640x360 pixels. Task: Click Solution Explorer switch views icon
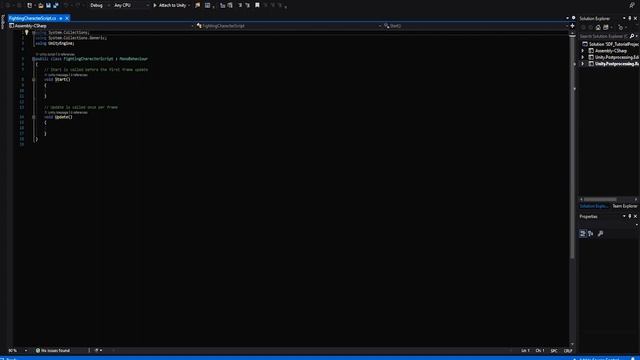click(606, 27)
